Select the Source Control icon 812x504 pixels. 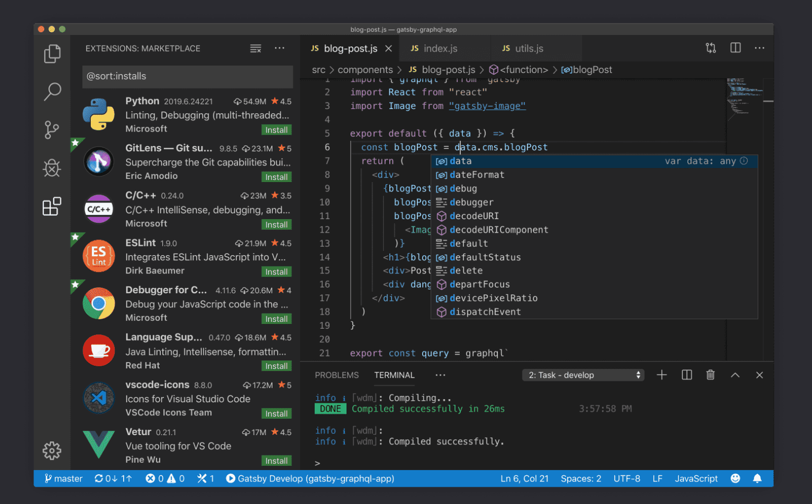(x=52, y=129)
